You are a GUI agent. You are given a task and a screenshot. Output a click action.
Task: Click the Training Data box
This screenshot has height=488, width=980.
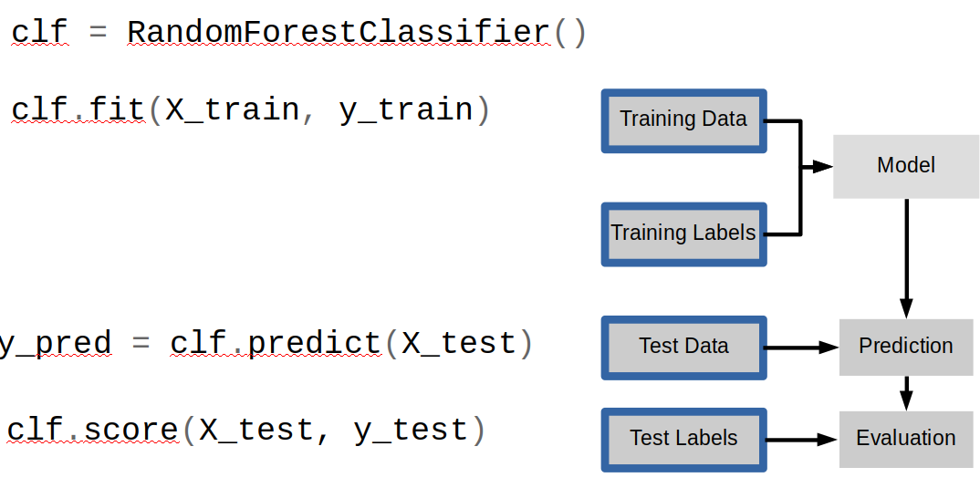683,120
